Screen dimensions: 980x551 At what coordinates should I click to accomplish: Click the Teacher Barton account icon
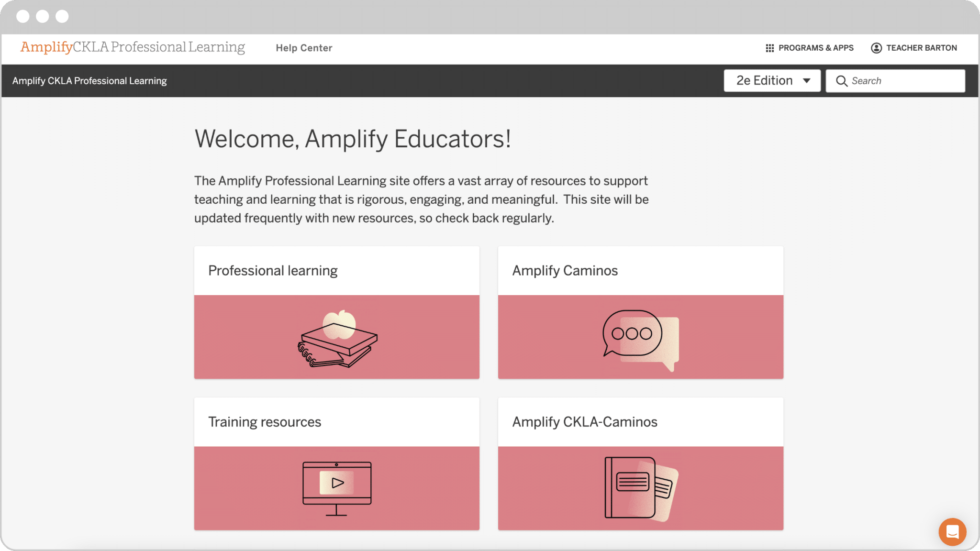[x=877, y=48]
